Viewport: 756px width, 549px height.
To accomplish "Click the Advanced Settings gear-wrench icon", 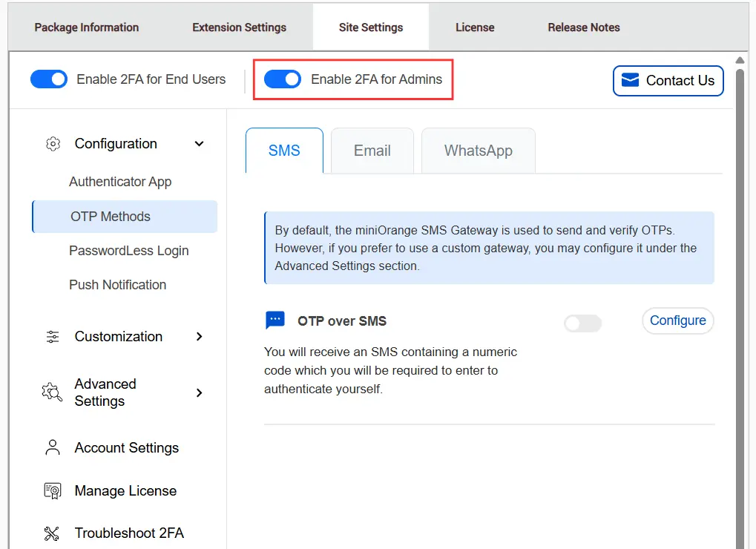I will 52,392.
